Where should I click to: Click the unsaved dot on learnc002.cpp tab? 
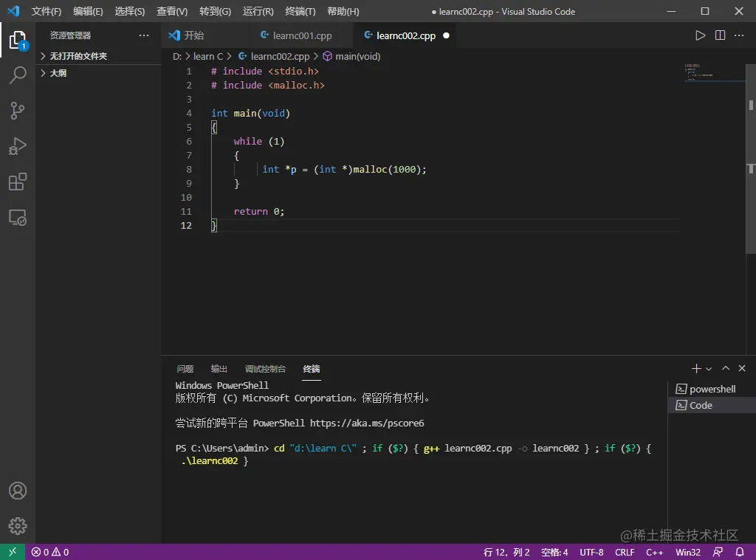(446, 35)
